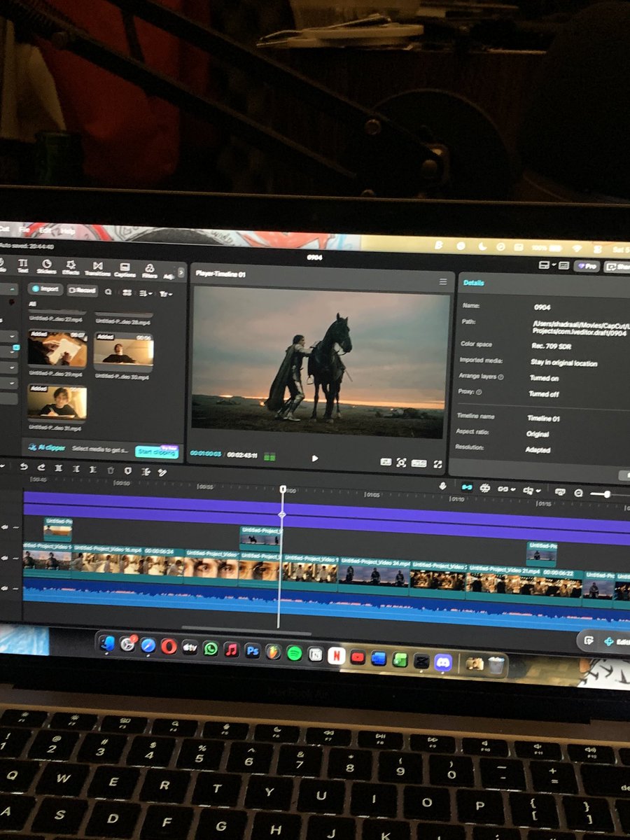Redo the last edit
Image resolution: width=630 pixels, height=840 pixels.
pyautogui.click(x=41, y=468)
